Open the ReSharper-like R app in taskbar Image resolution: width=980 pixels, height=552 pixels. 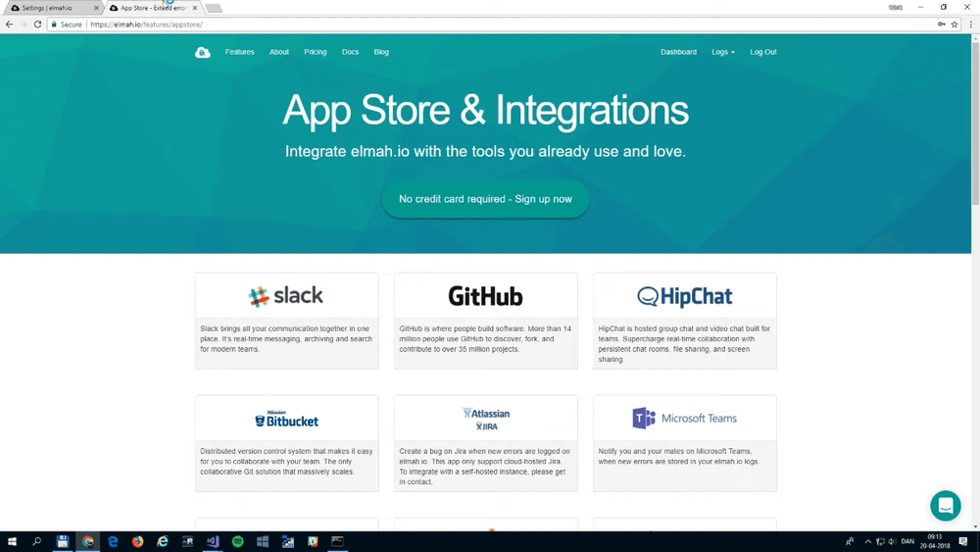(x=187, y=541)
